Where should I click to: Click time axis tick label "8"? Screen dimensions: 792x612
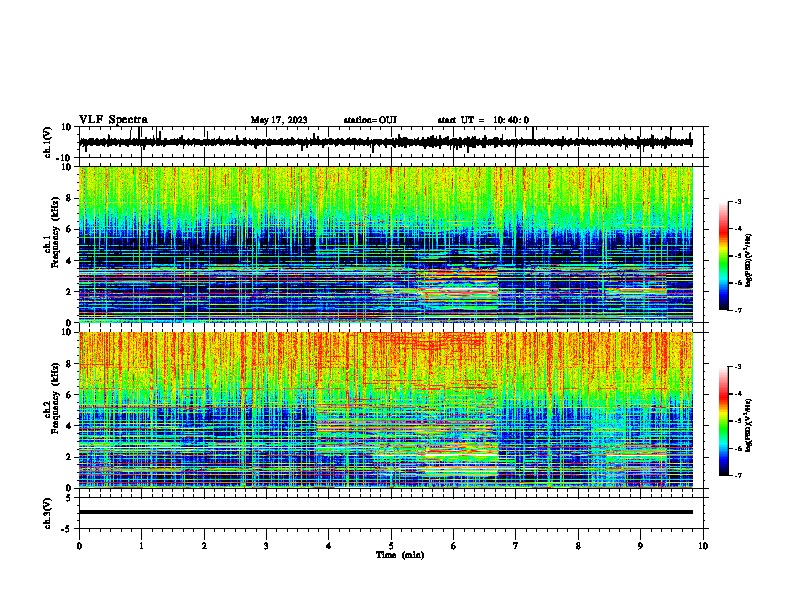[x=578, y=546]
